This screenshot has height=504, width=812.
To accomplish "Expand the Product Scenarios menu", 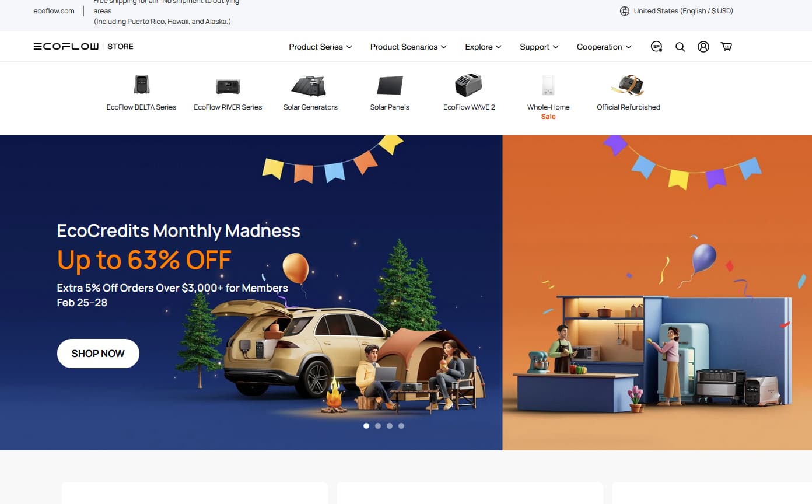I will 408,47.
